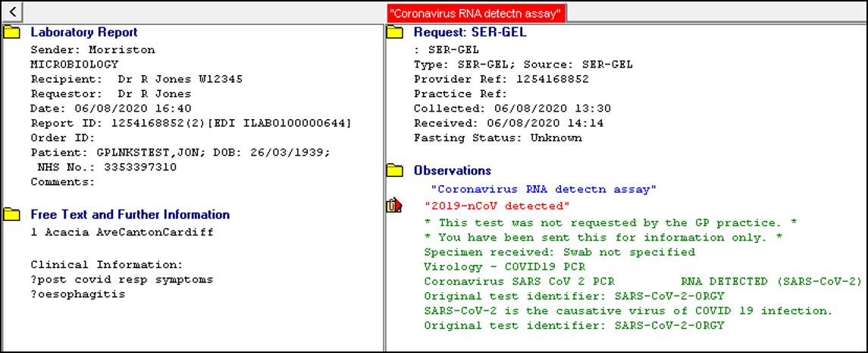Click "Virology - COVID19 PCR" line
This screenshot has height=353, width=868.
[506, 266]
